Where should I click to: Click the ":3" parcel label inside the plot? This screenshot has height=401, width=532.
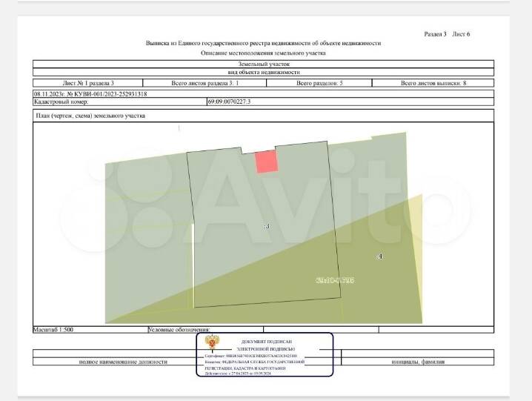266,225
